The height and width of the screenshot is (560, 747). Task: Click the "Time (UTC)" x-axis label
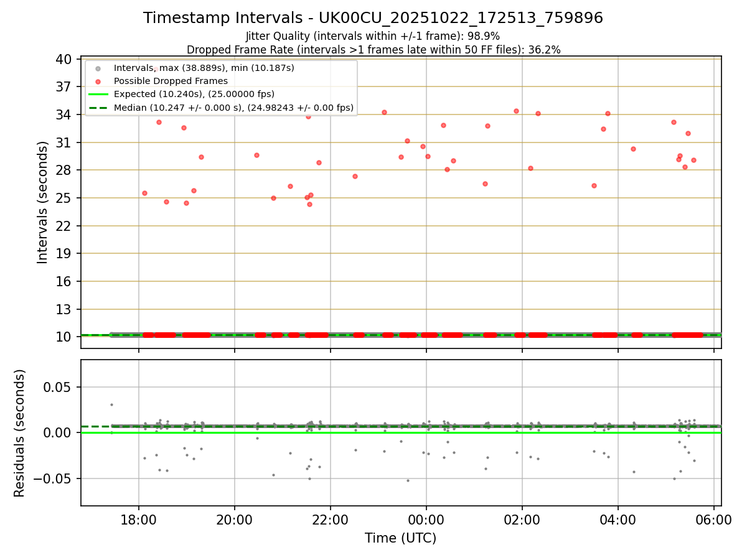click(400, 538)
